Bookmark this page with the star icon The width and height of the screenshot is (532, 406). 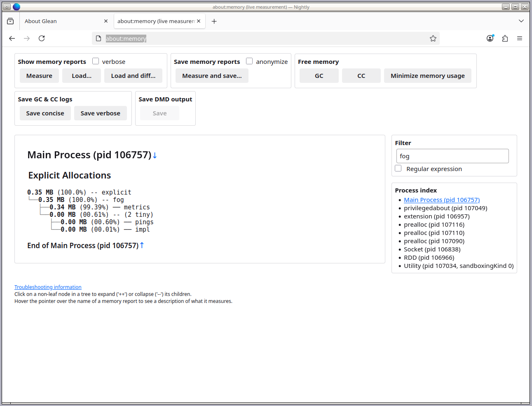(x=433, y=38)
